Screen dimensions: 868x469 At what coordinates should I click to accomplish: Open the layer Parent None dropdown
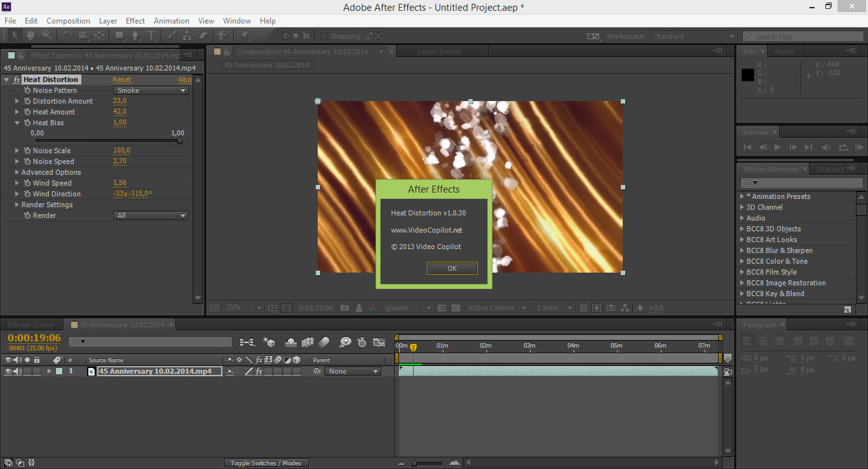tap(353, 371)
